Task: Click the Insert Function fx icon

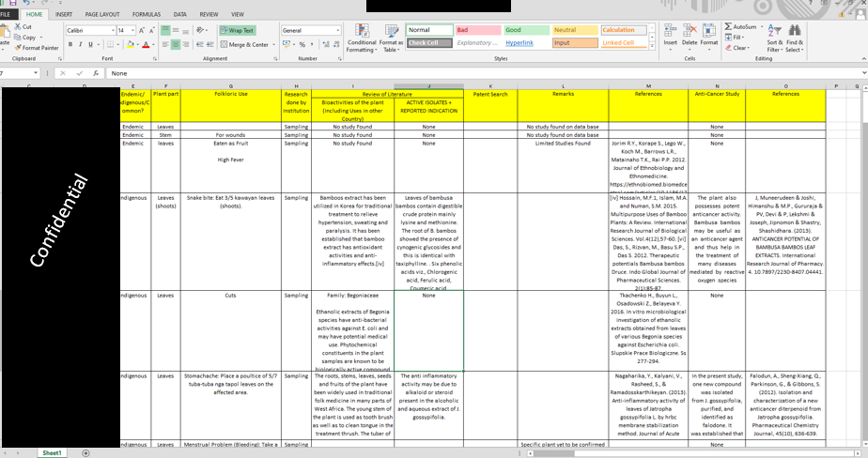Action: 96,73
